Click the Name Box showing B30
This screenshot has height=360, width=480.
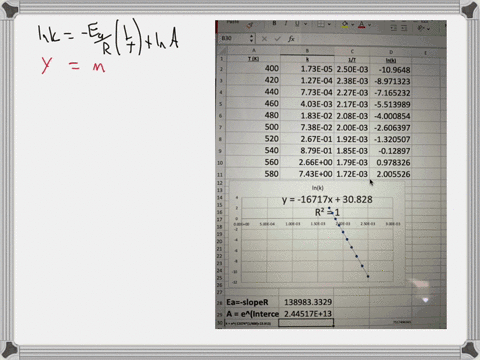coord(235,38)
